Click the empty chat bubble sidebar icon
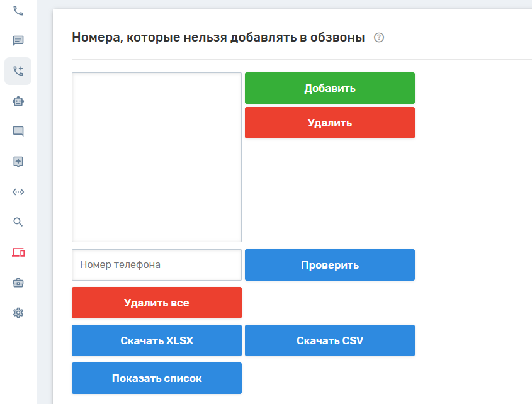Viewport: 532px width, 404px height. click(x=18, y=132)
